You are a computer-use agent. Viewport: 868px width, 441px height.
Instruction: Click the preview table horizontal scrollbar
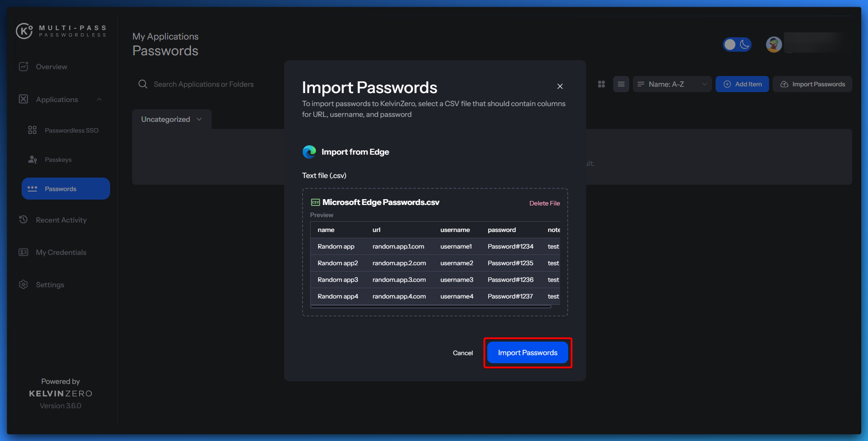pos(430,307)
